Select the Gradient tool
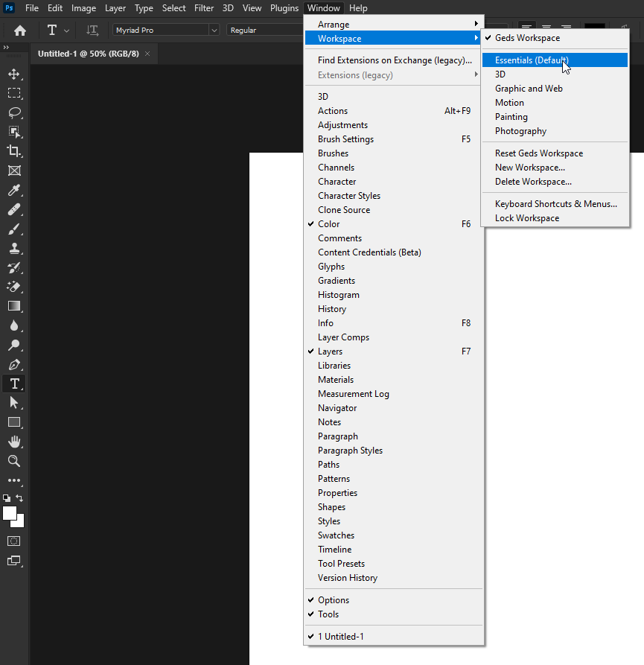This screenshot has width=644, height=665. click(14, 306)
